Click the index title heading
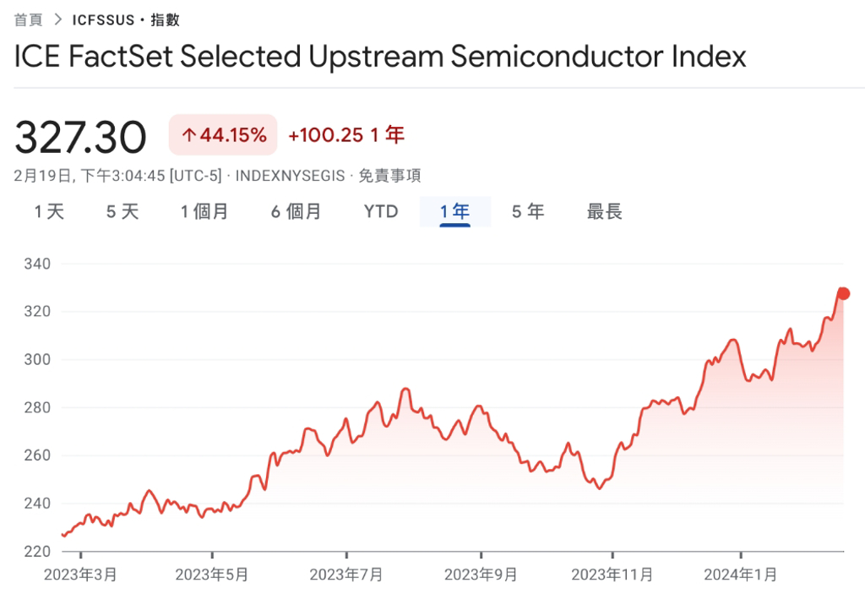This screenshot has height=616, width=865. (380, 57)
